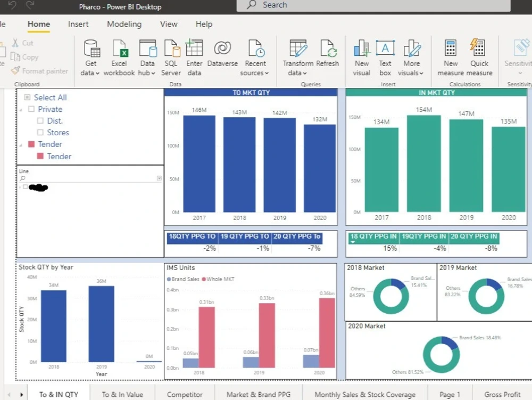
Task: Connect to SQL Server
Action: tap(171, 56)
